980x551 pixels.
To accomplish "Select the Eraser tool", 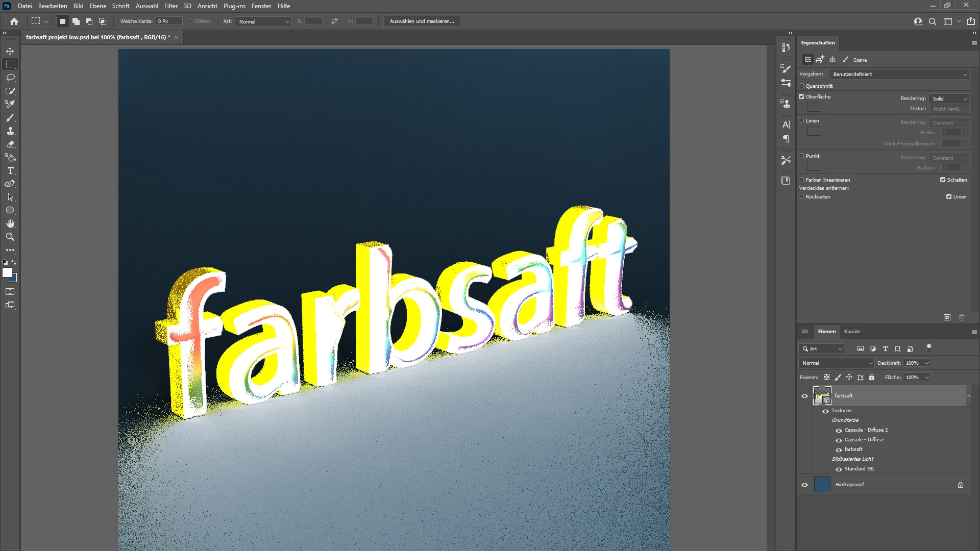I will [x=10, y=144].
